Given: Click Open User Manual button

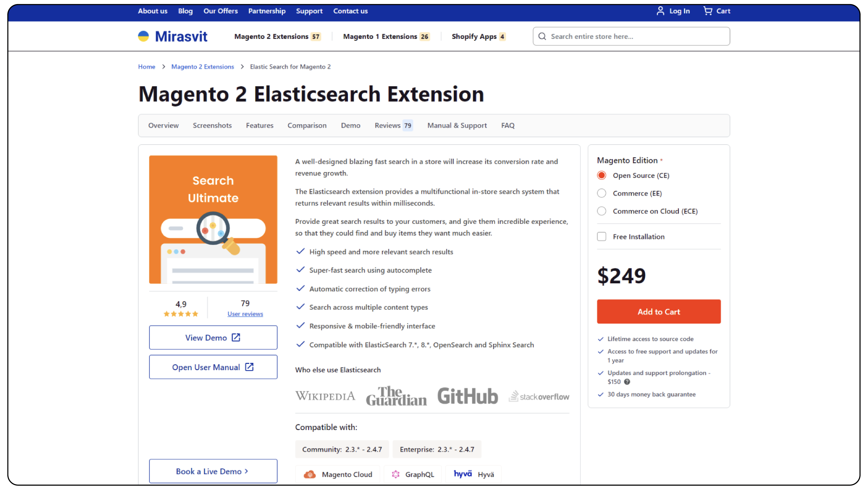Looking at the screenshot, I should coord(213,367).
